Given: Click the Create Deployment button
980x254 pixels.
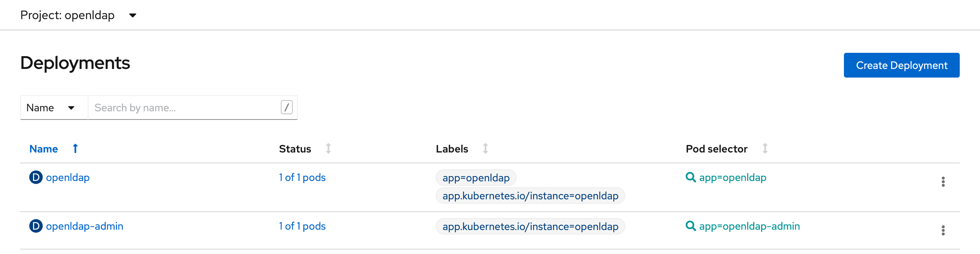Looking at the screenshot, I should [x=901, y=66].
